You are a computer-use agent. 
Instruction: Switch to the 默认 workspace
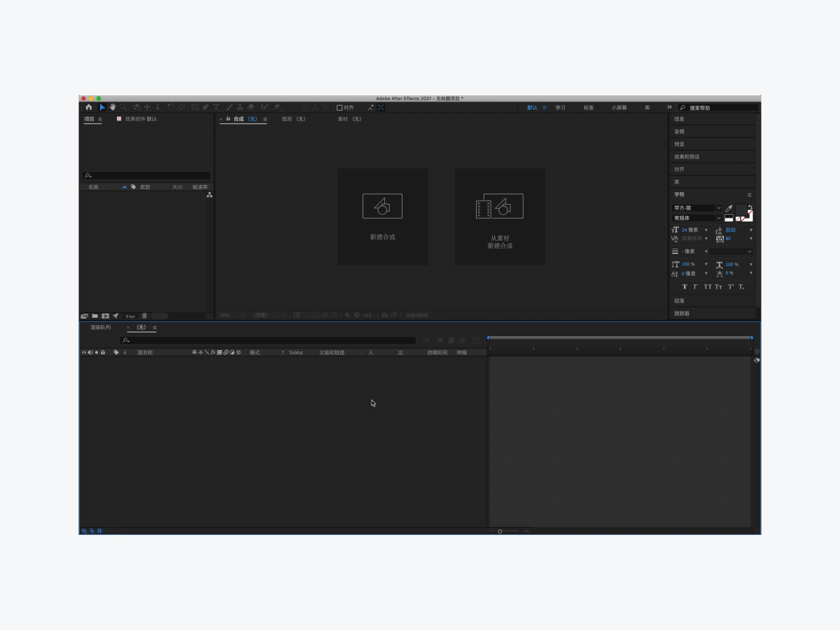(x=532, y=108)
